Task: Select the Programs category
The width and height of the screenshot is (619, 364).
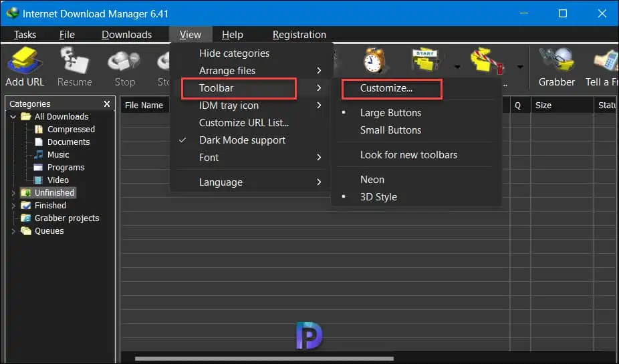Action: (66, 167)
